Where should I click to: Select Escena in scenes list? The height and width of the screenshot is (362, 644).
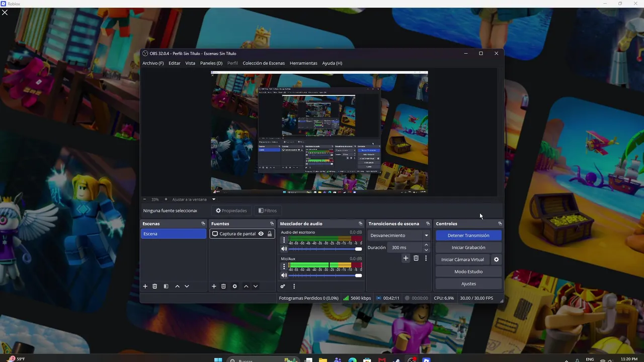174,234
